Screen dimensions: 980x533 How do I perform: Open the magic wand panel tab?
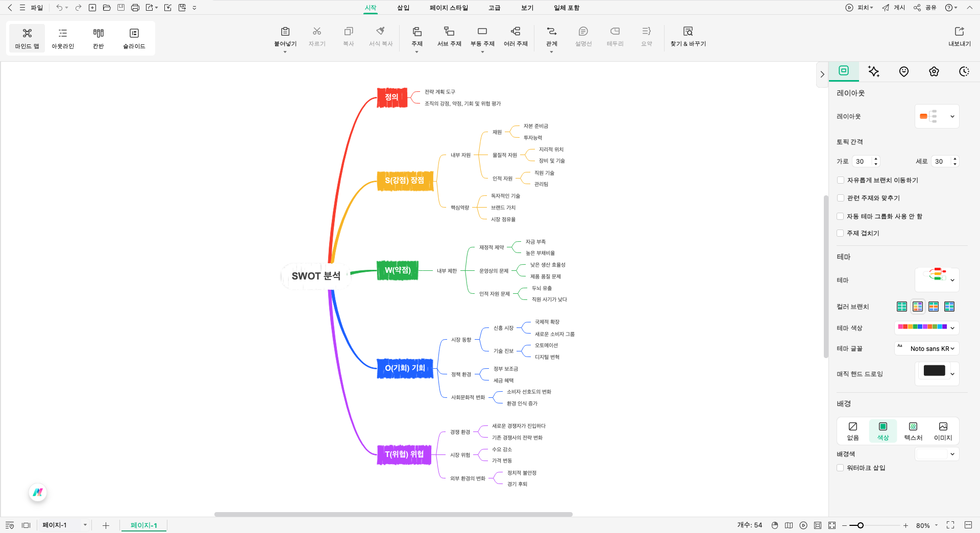[x=873, y=71]
